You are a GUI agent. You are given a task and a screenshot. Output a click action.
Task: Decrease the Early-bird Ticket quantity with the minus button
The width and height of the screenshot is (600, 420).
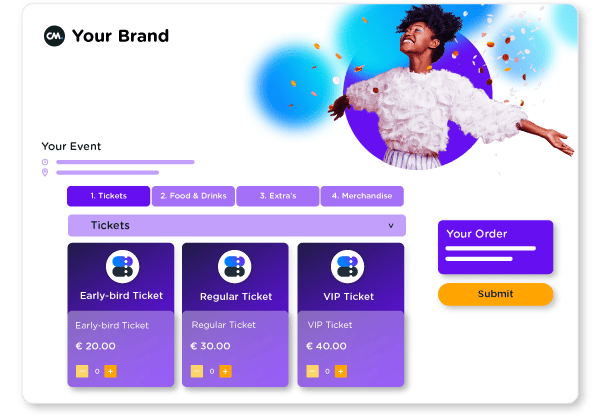[82, 371]
